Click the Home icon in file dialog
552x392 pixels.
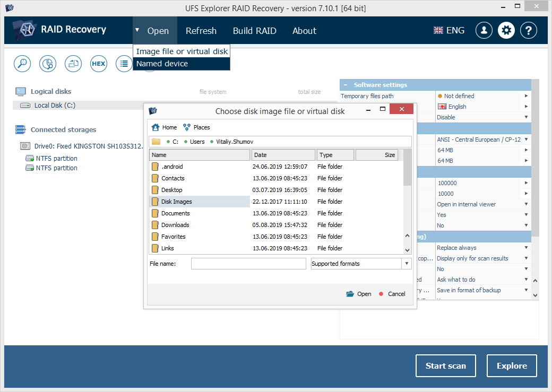tap(155, 127)
